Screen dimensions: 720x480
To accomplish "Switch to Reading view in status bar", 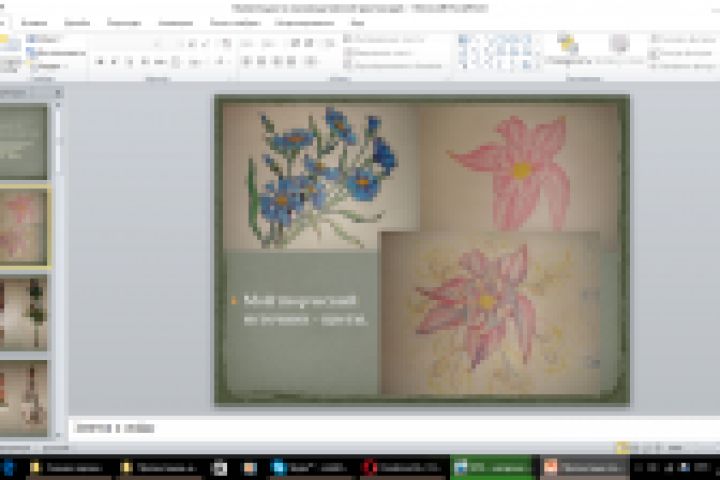I will [x=647, y=448].
